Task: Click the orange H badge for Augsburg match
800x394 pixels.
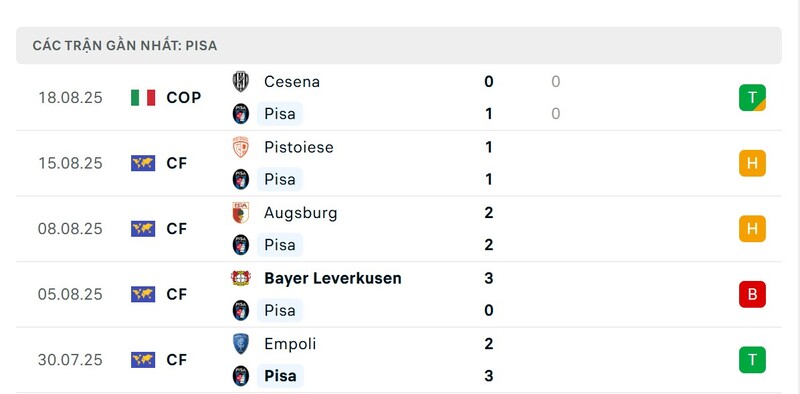Action: 752,229
